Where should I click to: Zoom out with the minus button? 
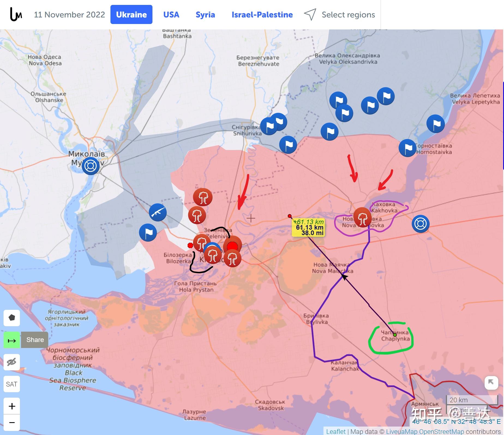[12, 423]
